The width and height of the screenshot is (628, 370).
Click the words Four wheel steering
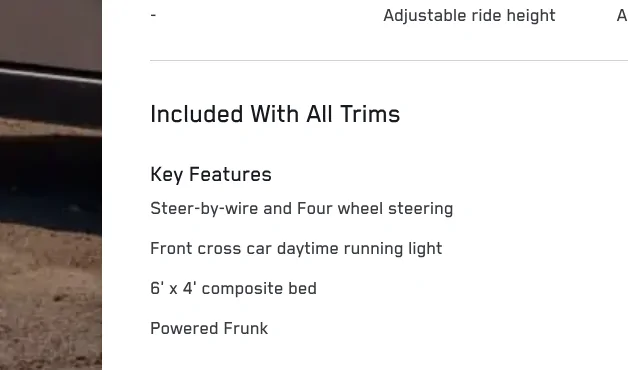[375, 209]
